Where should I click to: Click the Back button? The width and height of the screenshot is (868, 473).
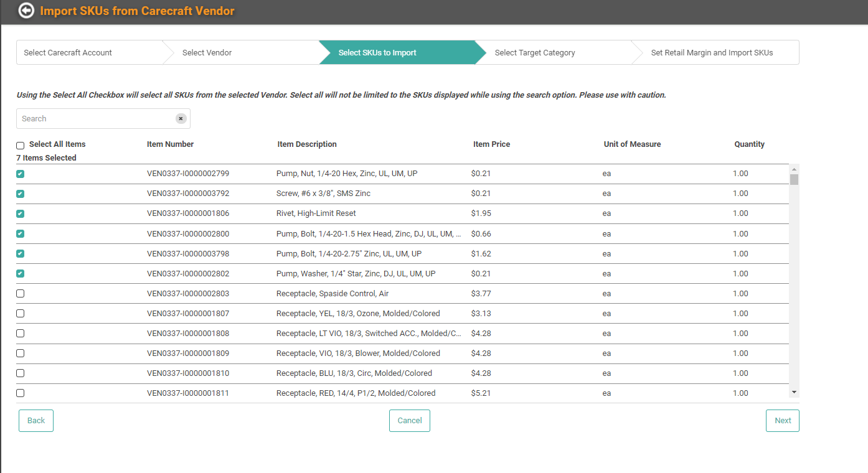point(36,421)
